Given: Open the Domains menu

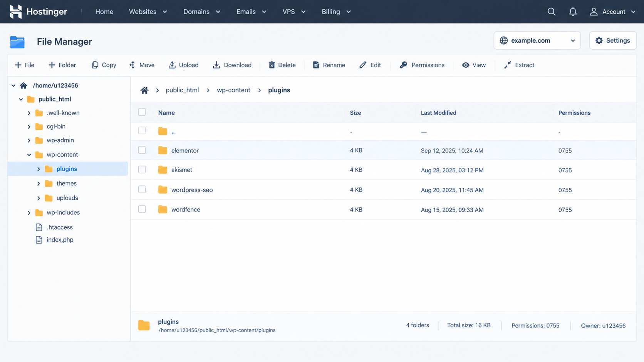Looking at the screenshot, I should (202, 12).
